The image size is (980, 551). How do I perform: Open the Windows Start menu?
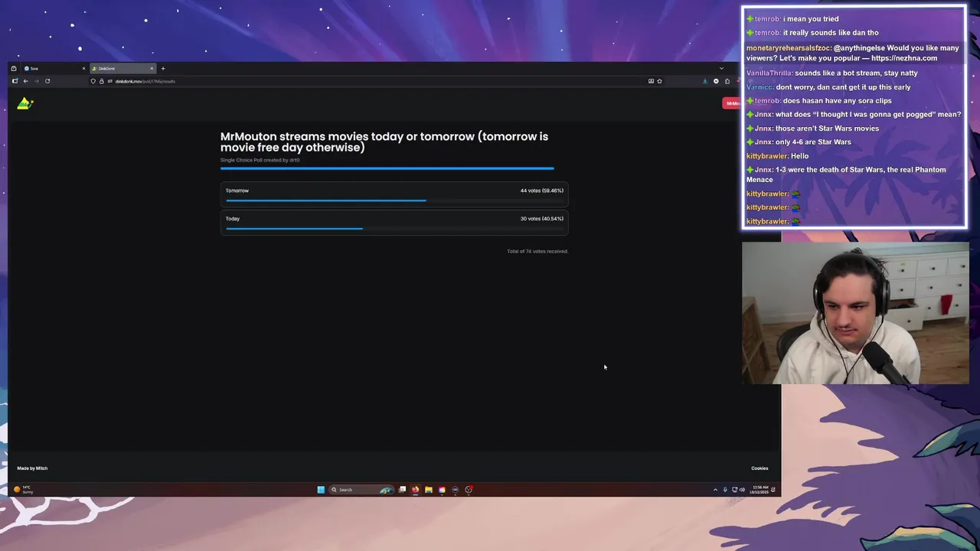(x=321, y=490)
